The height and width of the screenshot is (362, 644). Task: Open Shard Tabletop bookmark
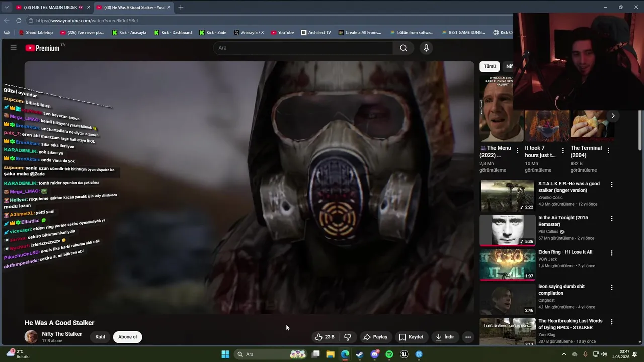coord(36,32)
